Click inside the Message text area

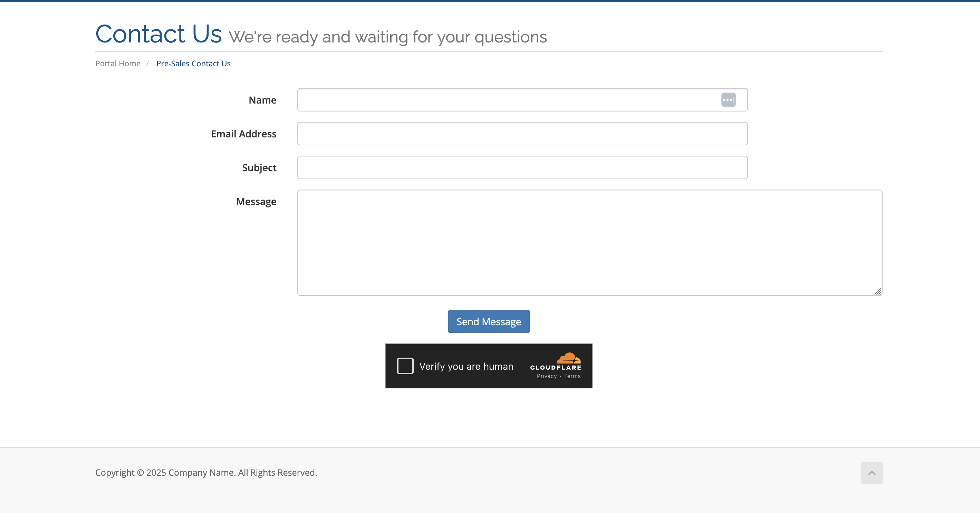[589, 243]
